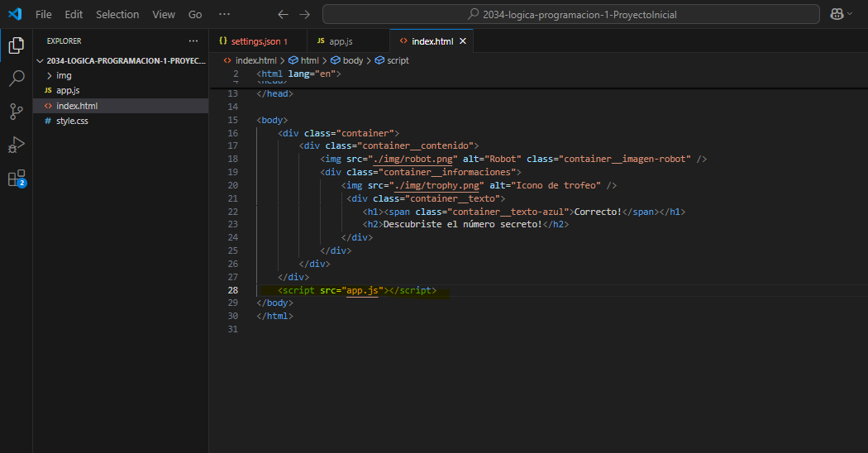The width and height of the screenshot is (868, 453).
Task: Collapse the 2034-LOGICA-PROGRAMACION-1 project folder
Action: [x=121, y=60]
